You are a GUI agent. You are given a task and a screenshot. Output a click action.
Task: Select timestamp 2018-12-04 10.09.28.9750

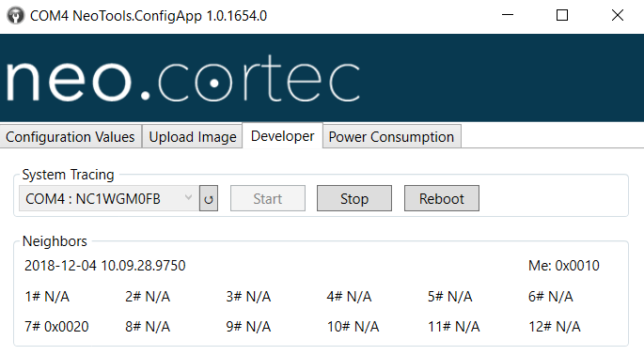point(105,266)
